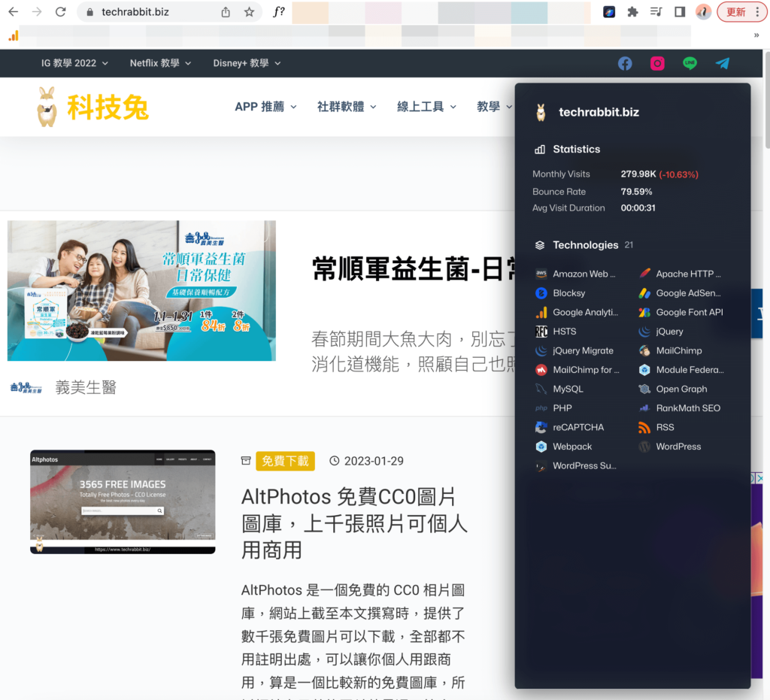
Task: Open the Facebook social icon
Action: (x=625, y=63)
